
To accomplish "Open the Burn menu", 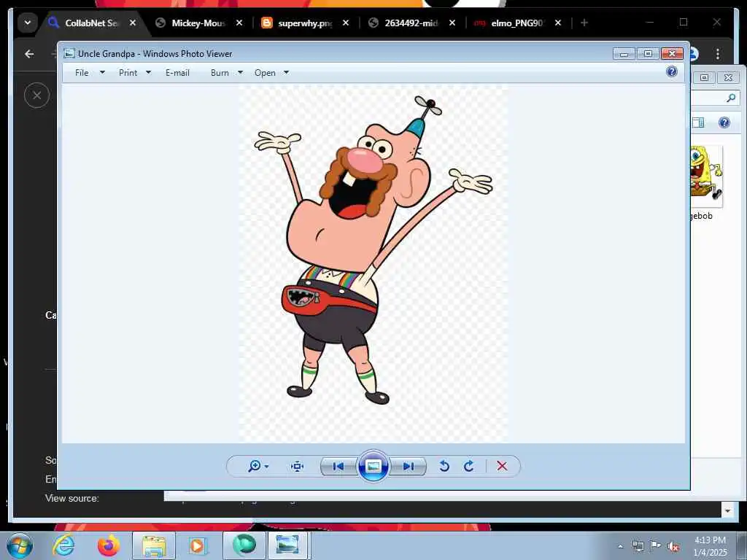I will point(220,73).
